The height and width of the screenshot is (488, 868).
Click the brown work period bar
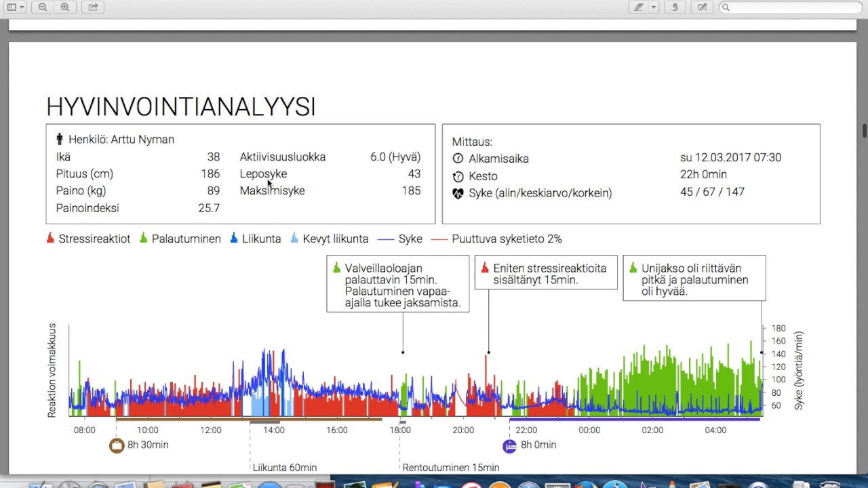coord(249,420)
